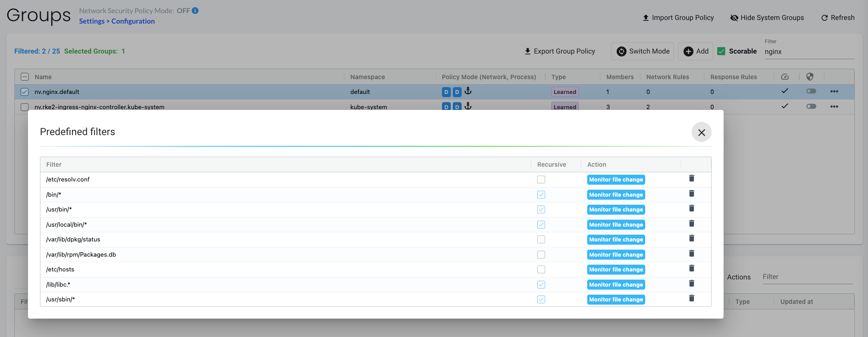Screen dimensions: 868x337
Task: Open Settings > Configuration link
Action: pyautogui.click(x=117, y=21)
